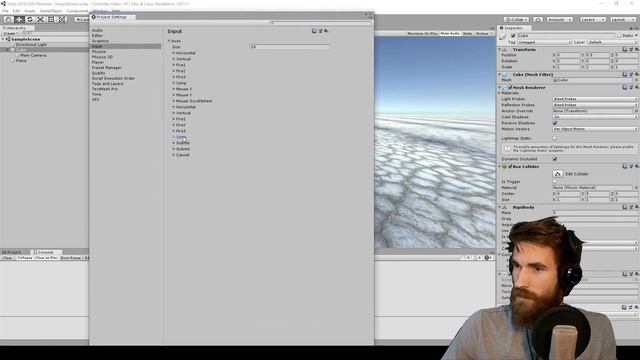The image size is (640, 360).
Task: Click the Anchor Override object picker circle
Action: [x=637, y=111]
